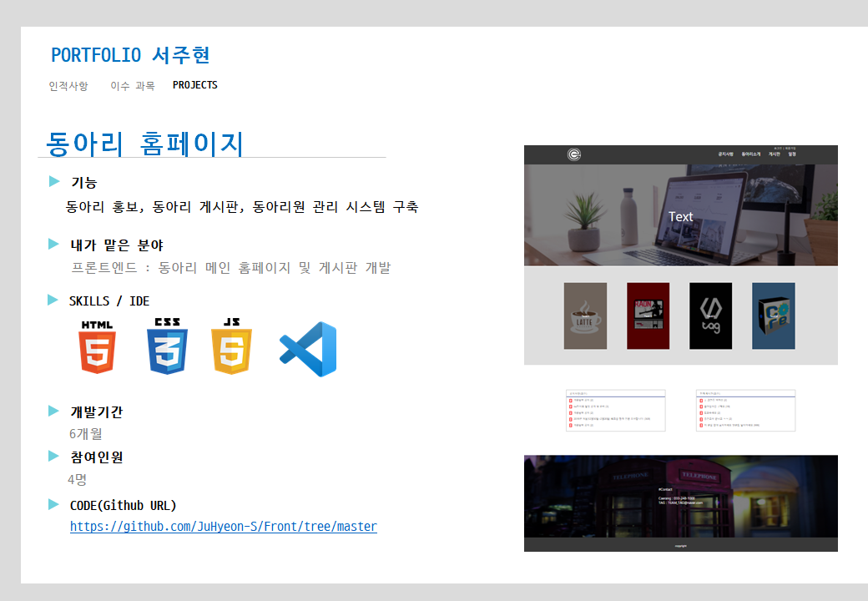Click 동아리소개 in website screenshot navbar
This screenshot has height=601, width=868.
750,154
